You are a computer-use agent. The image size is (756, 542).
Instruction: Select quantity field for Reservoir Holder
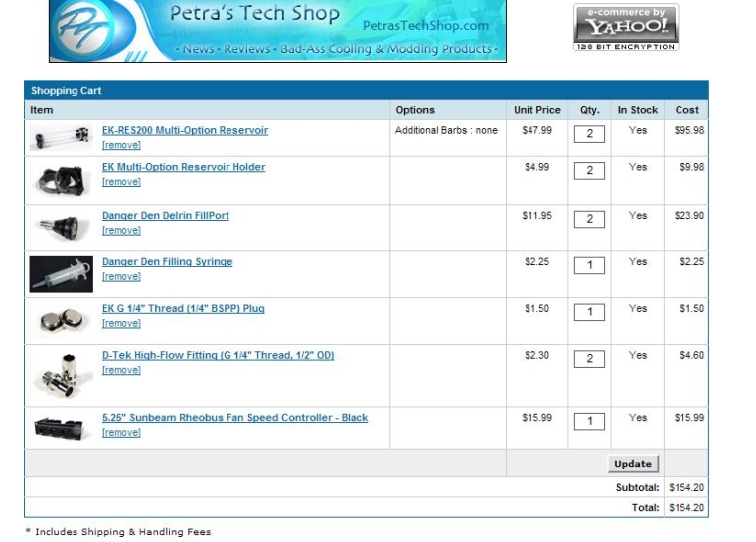pos(589,171)
